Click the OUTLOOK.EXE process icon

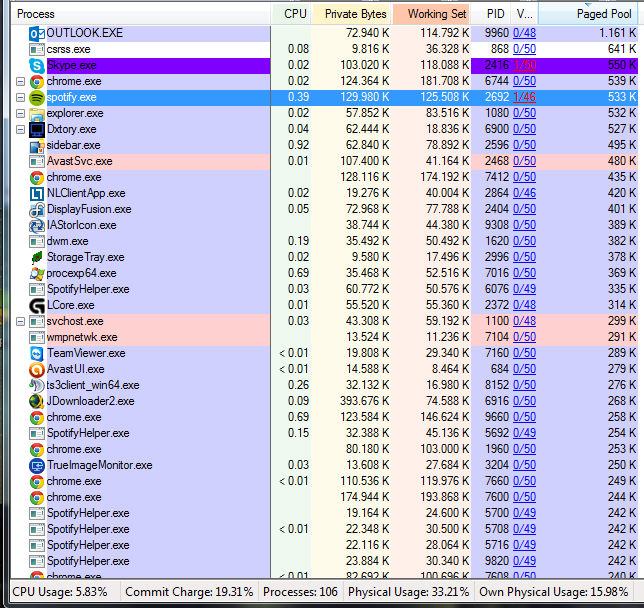point(37,33)
